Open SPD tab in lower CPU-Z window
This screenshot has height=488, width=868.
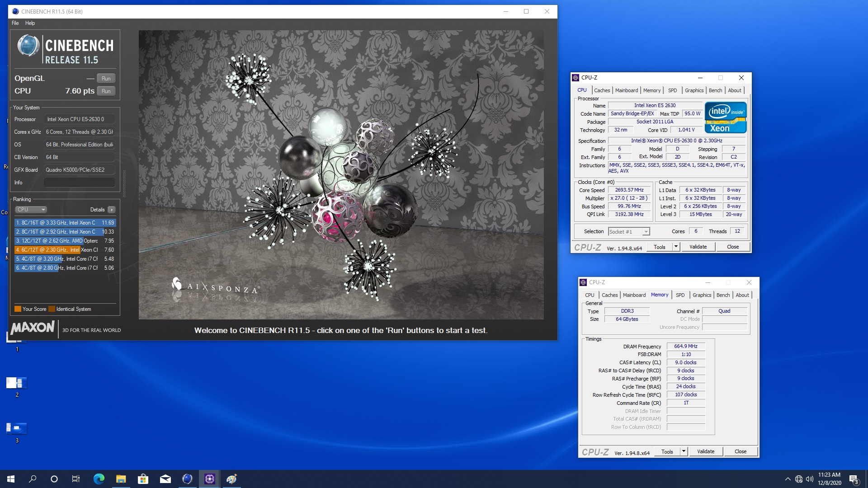coord(680,295)
